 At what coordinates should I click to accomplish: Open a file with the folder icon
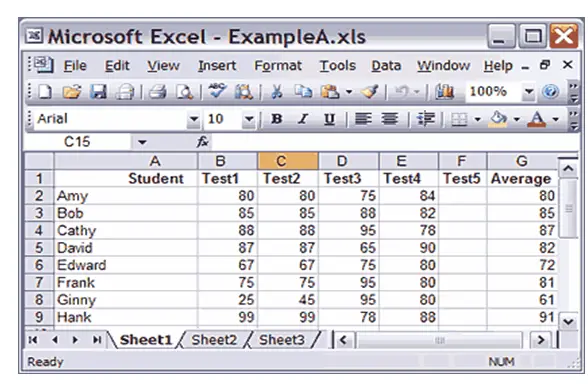[x=72, y=92]
